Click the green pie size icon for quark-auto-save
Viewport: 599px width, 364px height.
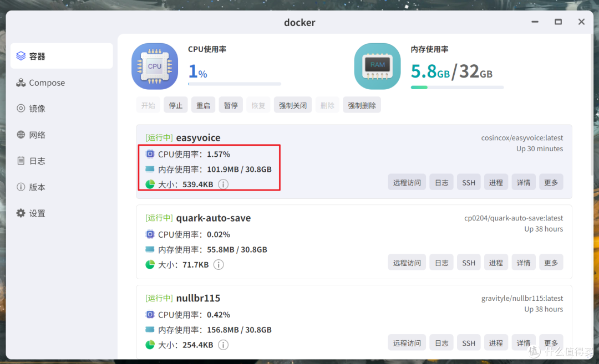(150, 264)
